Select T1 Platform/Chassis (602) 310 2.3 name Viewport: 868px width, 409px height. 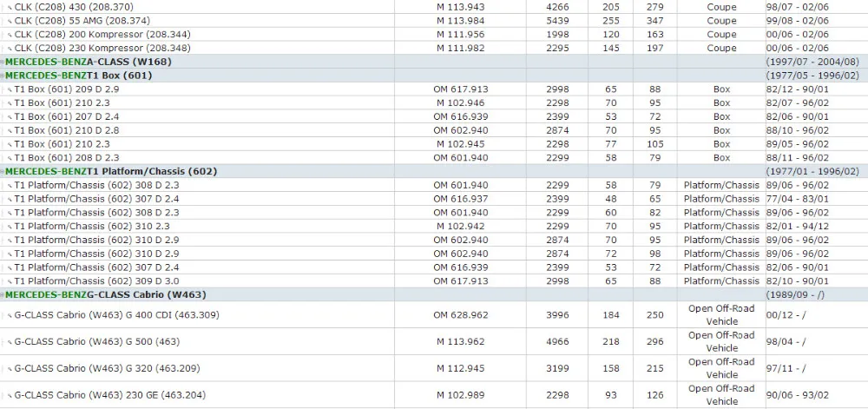click(x=92, y=227)
